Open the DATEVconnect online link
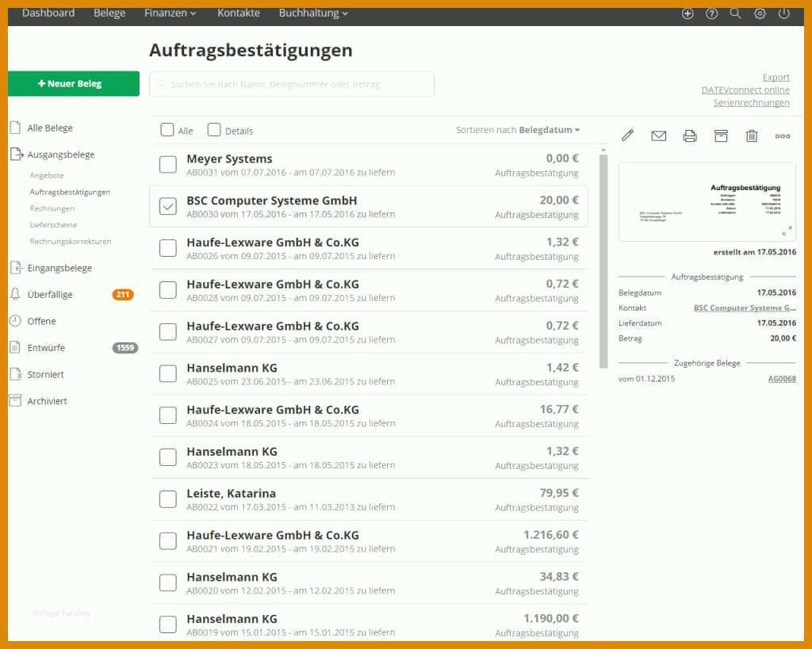Viewport: 812px width, 649px height. click(745, 90)
